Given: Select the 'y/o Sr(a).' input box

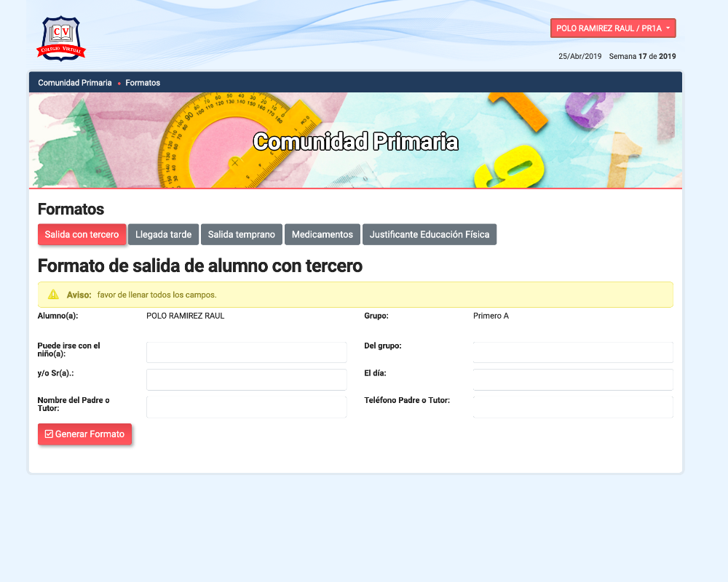Looking at the screenshot, I should [246, 380].
